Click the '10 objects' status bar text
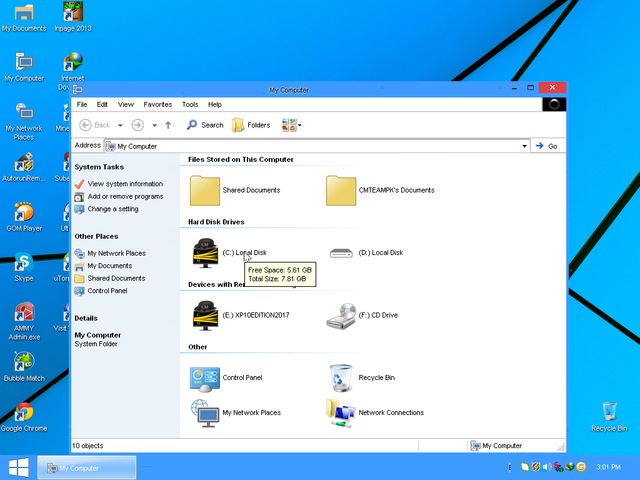640x480 pixels. 87,446
